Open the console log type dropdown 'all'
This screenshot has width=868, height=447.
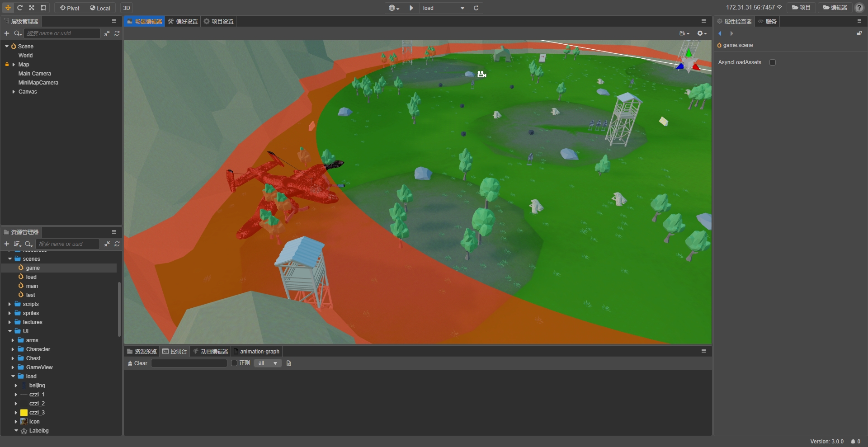pyautogui.click(x=268, y=363)
